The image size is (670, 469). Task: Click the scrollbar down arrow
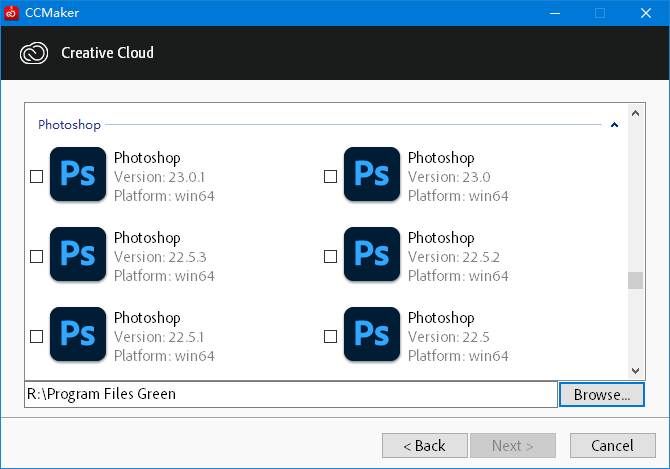click(x=635, y=371)
